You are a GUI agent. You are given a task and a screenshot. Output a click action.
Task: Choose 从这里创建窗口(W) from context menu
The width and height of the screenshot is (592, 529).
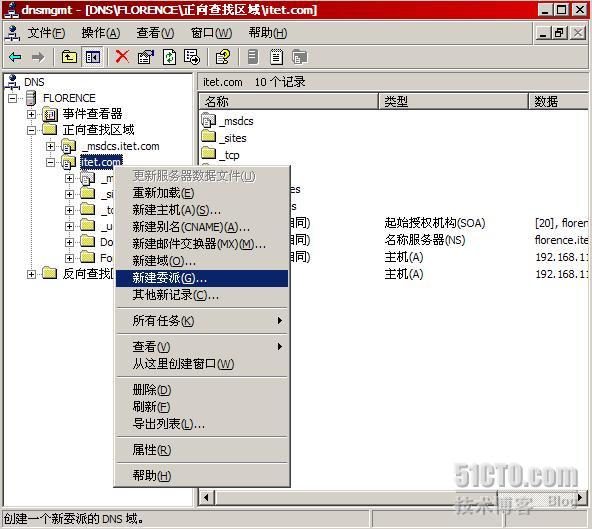click(x=202, y=364)
